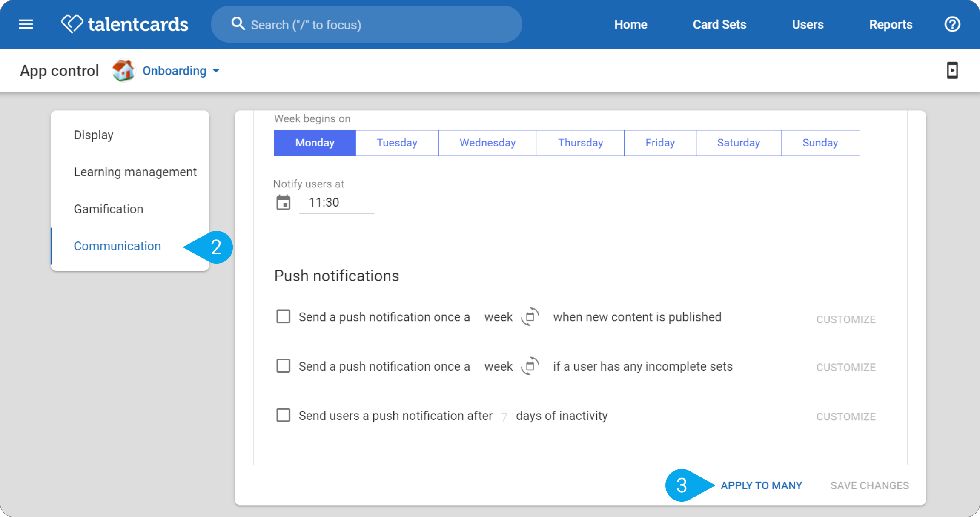The height and width of the screenshot is (517, 980).
Task: Click the 11:30 notify time field
Action: pyautogui.click(x=336, y=203)
